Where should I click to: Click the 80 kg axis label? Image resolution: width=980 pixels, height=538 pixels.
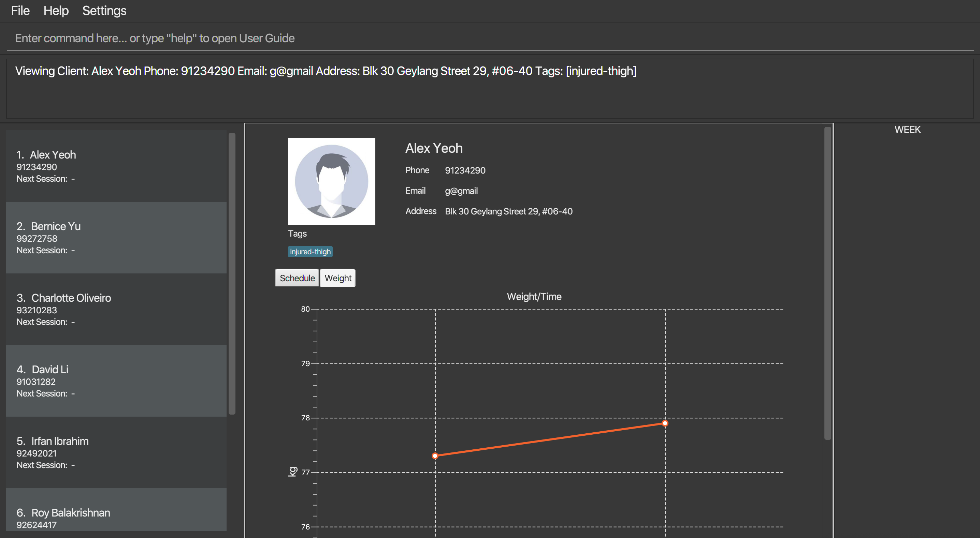coord(305,309)
